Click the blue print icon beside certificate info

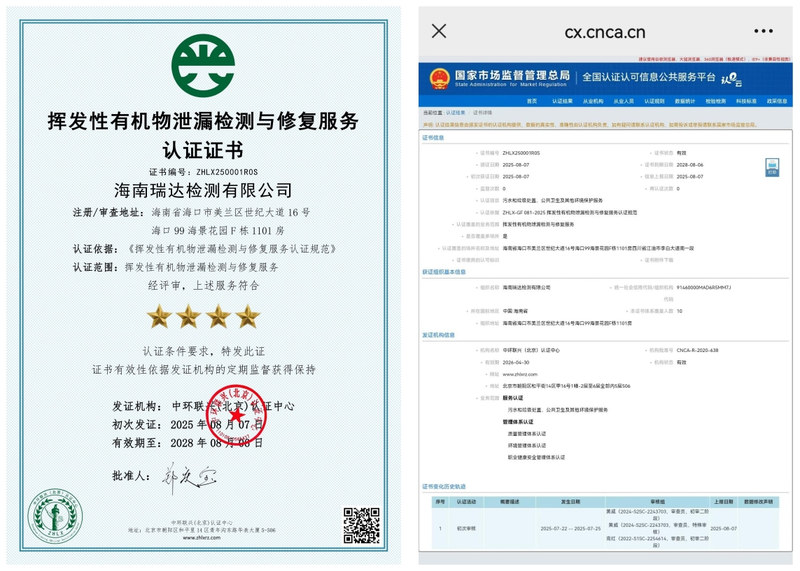pyautogui.click(x=772, y=167)
